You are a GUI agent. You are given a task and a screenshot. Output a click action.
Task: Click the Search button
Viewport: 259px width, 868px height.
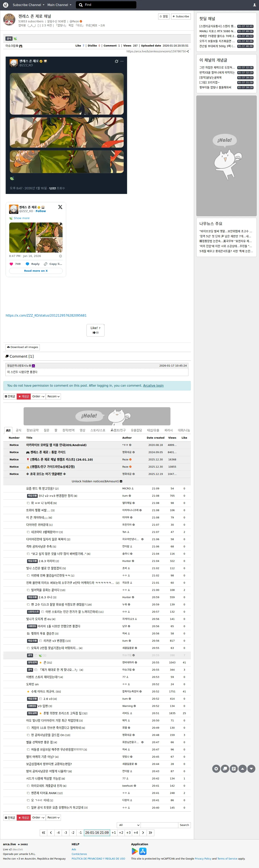pyautogui.click(x=184, y=825)
